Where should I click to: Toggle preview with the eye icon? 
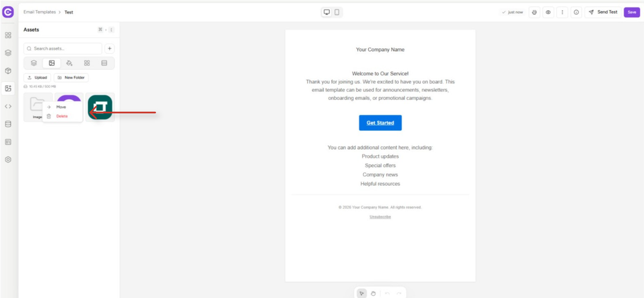pyautogui.click(x=548, y=12)
